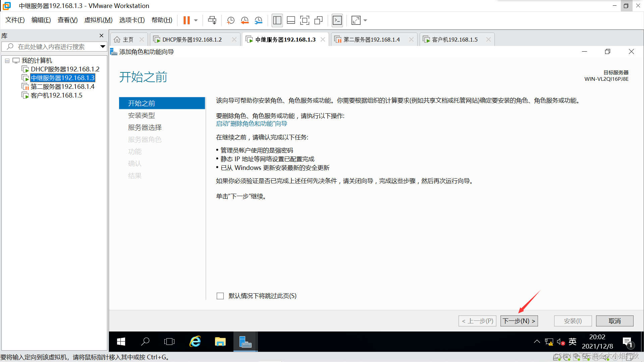This screenshot has width=644, height=362.
Task: Collapse the My Computer tree node
Action: click(x=7, y=61)
